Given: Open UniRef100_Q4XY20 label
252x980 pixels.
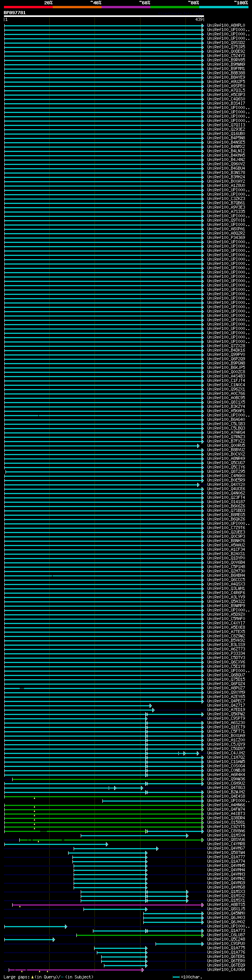Looking at the screenshot, I should [226, 485].
